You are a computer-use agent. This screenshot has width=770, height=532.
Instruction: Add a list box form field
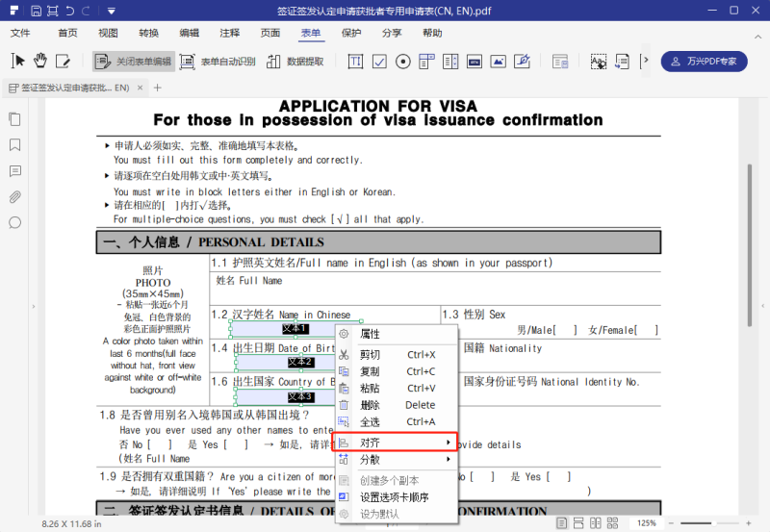450,62
